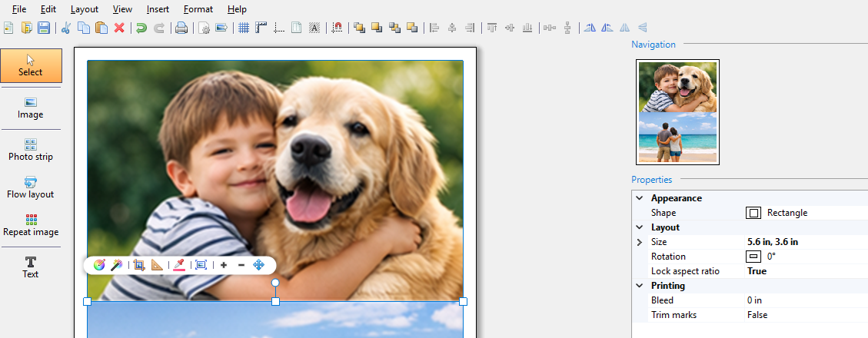The image size is (868, 338).
Task: Click the fit image to frame icon
Action: 201,265
